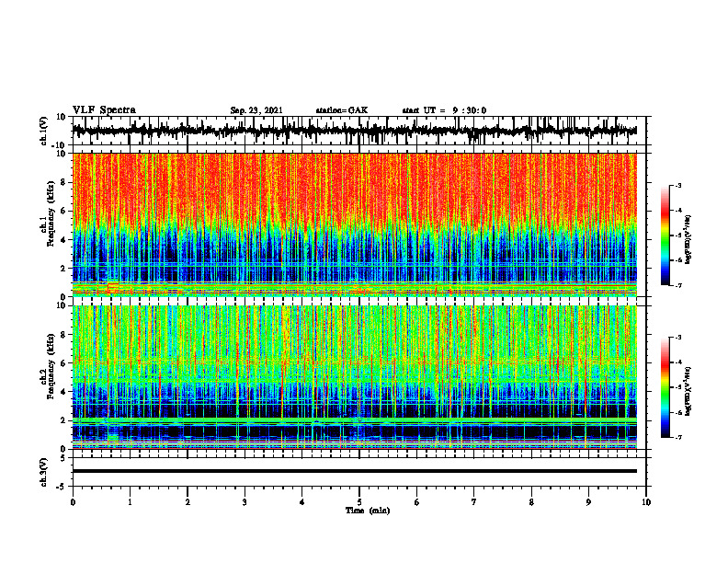Click the date "Sep. 23, 2021"
This screenshot has height=563, width=728.
[x=256, y=110]
